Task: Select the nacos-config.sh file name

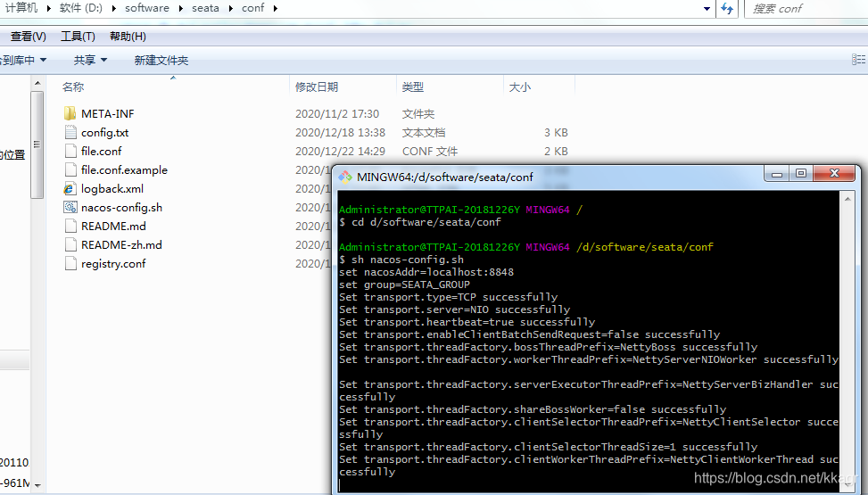Action: (x=122, y=208)
